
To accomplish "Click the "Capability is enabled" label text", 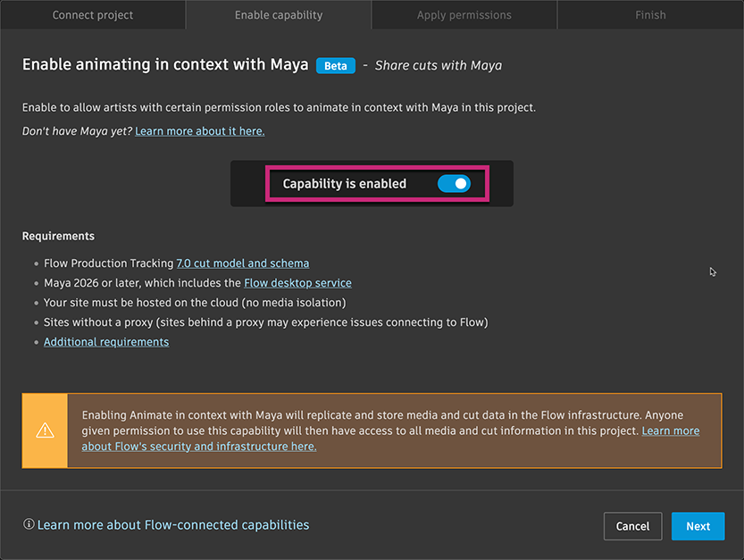I will pos(344,184).
